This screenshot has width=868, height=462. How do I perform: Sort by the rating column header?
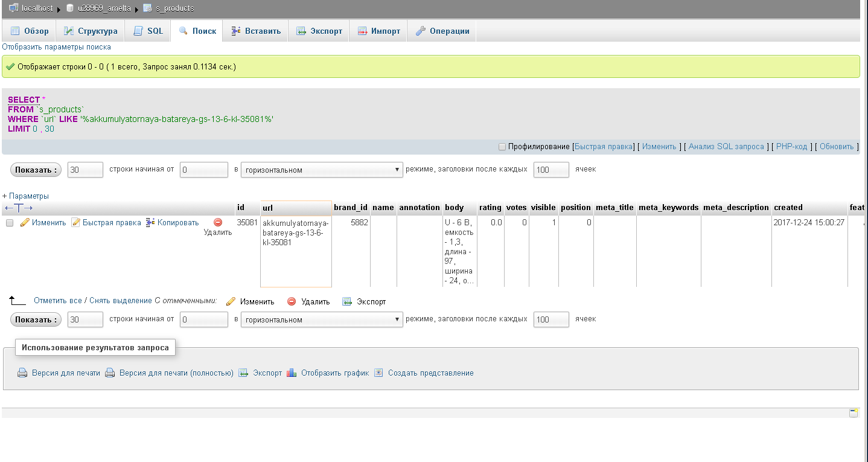(x=490, y=207)
